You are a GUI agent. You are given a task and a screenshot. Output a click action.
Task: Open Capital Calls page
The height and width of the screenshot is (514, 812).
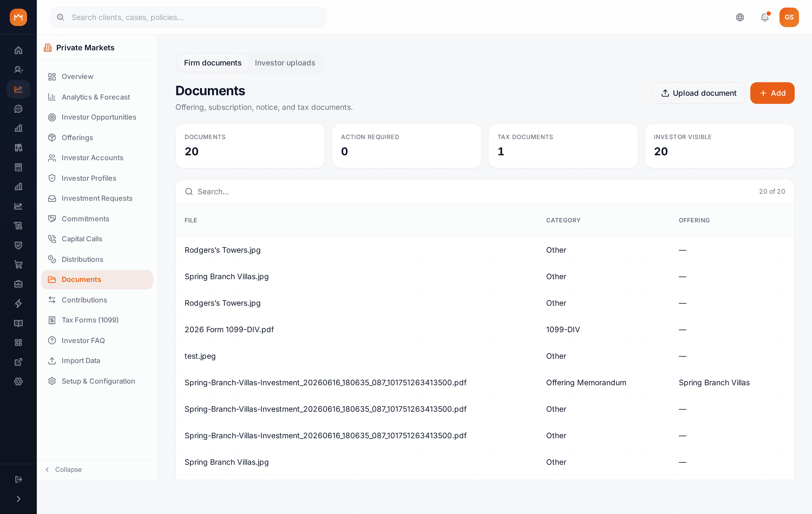[x=97, y=239]
